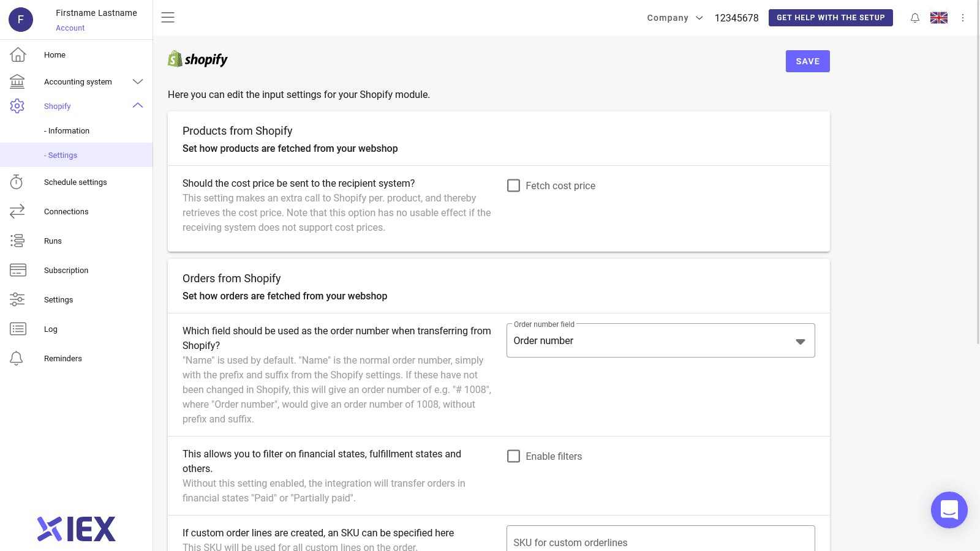Click the Schedule settings stopwatch icon

[17, 182]
